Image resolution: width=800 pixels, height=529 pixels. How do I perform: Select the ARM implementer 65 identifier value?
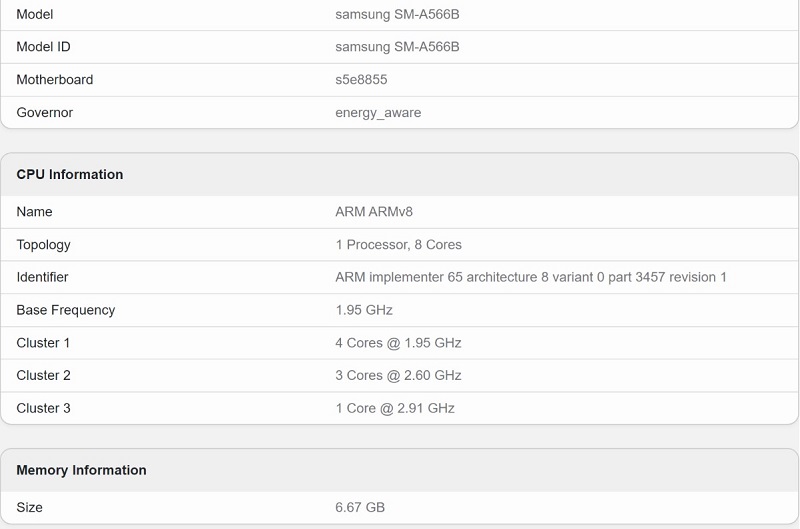click(531, 277)
